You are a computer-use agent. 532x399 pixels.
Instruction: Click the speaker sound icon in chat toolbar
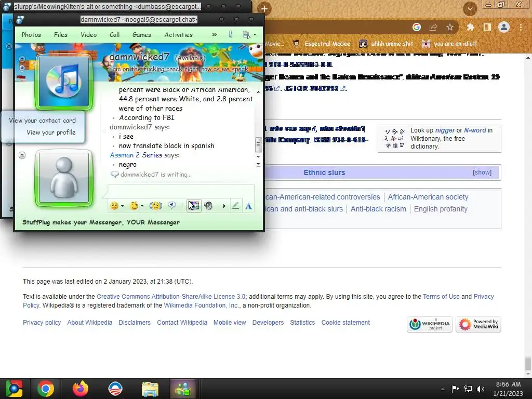pyautogui.click(x=208, y=206)
